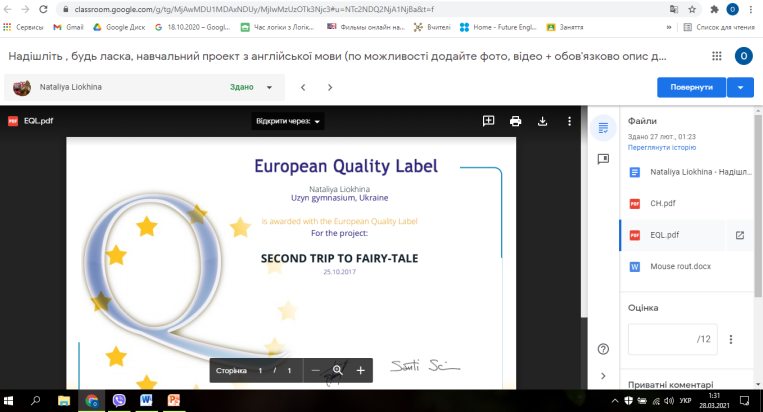This screenshot has height=412, width=763.
Task: Open grade options three-dot menu
Action: (x=731, y=340)
